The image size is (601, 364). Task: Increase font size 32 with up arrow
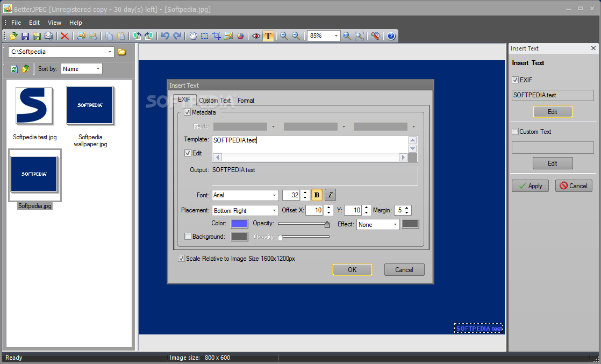coord(305,193)
